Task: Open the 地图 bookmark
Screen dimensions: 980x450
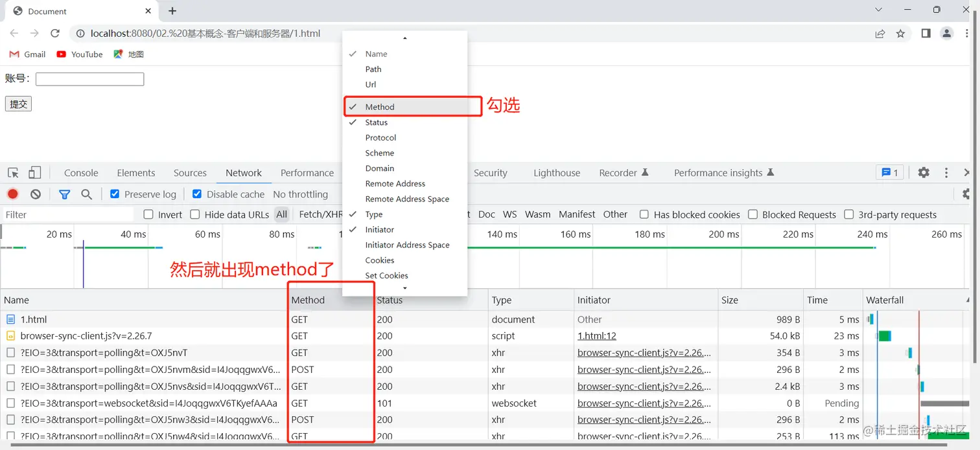Action: [x=128, y=54]
